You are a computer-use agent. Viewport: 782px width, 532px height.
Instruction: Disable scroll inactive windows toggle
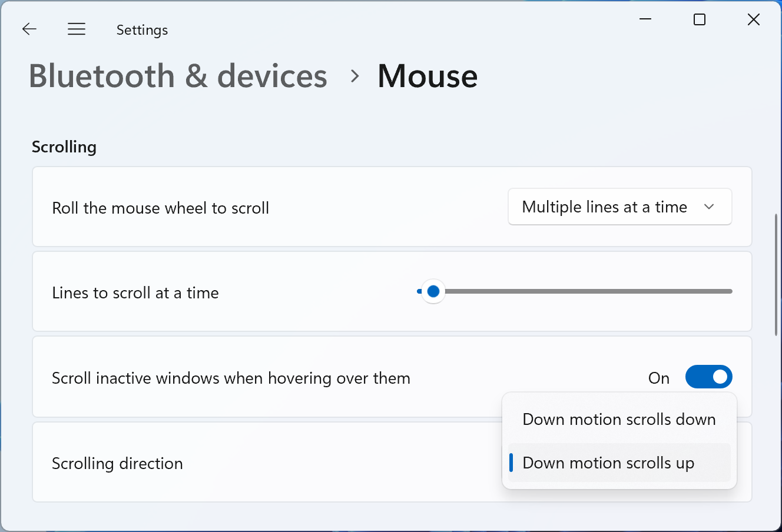point(708,377)
